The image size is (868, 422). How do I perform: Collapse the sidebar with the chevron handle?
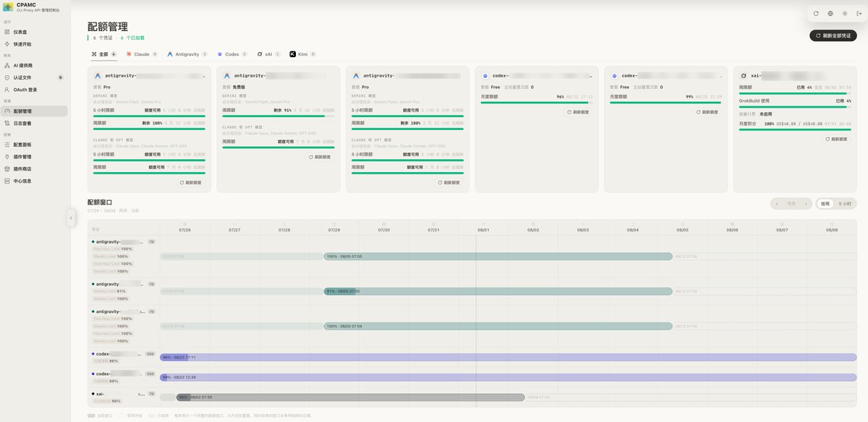click(71, 217)
